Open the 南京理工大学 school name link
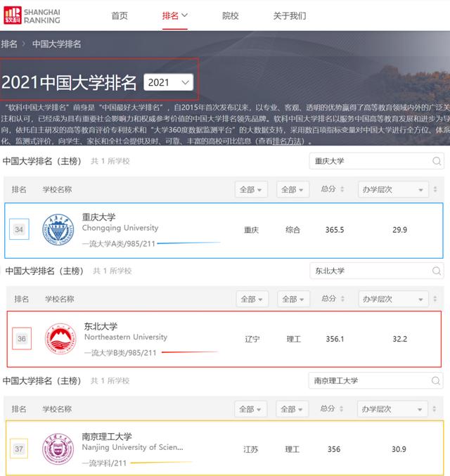Screen dimensions: 450x476 [x=107, y=437]
